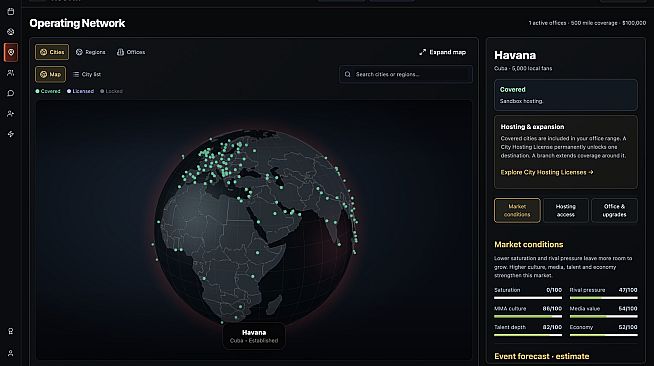
Task: Click the Search cities or regions field
Action: (406, 74)
